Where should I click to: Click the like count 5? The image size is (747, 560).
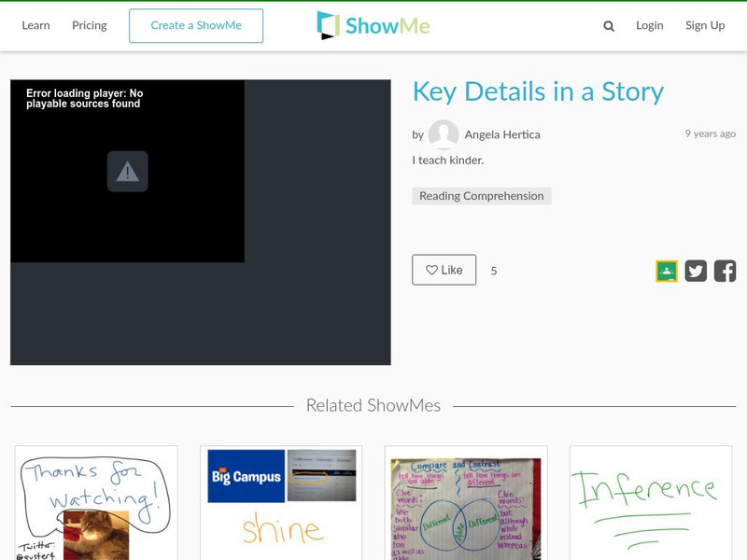point(494,271)
